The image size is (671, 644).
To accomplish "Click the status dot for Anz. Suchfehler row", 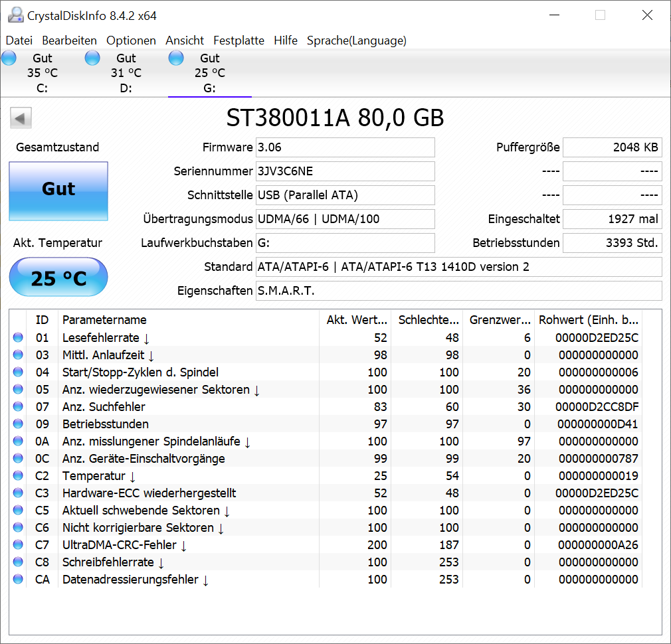I will [x=18, y=406].
